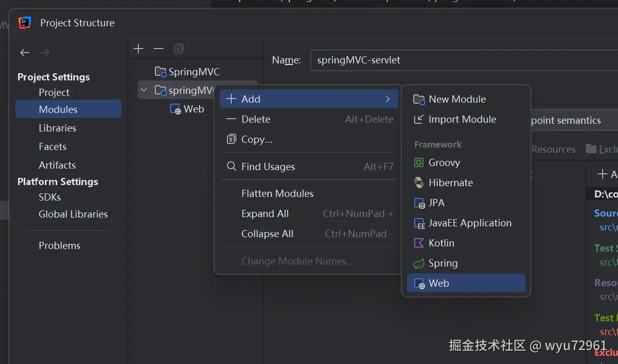
Task: Click Find Usages in context menu
Action: pos(268,167)
